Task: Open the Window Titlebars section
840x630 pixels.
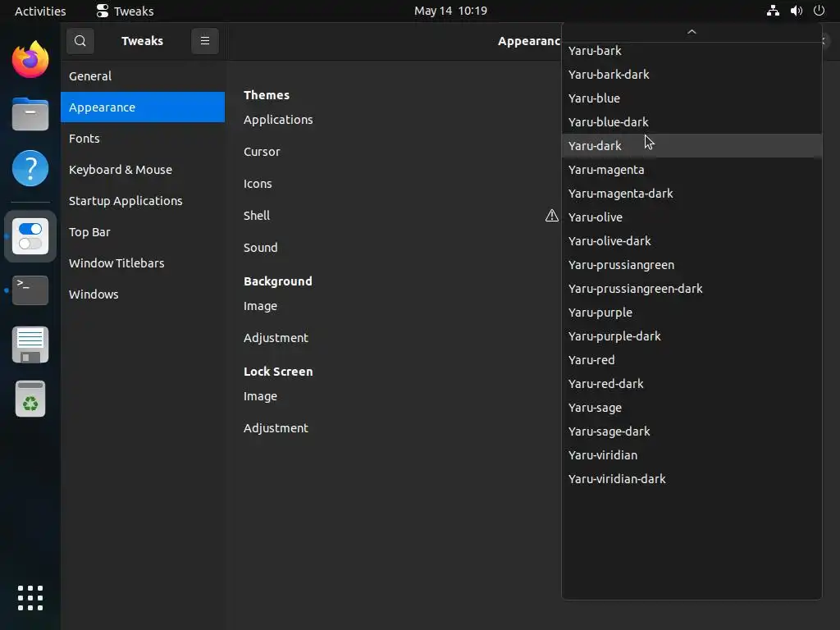Action: tap(116, 263)
